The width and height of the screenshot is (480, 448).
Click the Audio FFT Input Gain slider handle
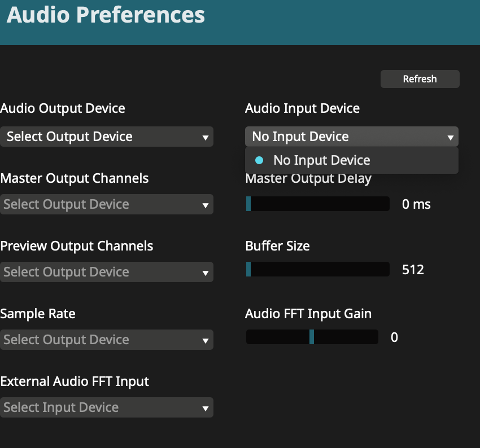(x=311, y=337)
